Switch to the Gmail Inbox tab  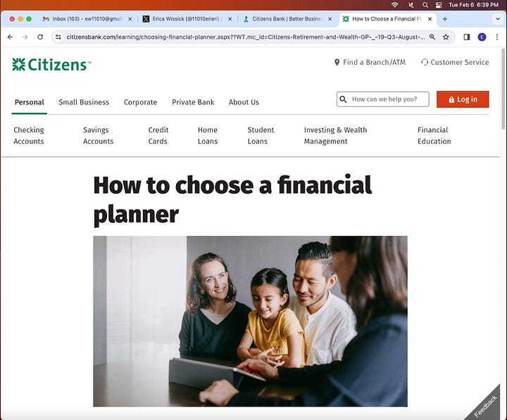point(87,19)
